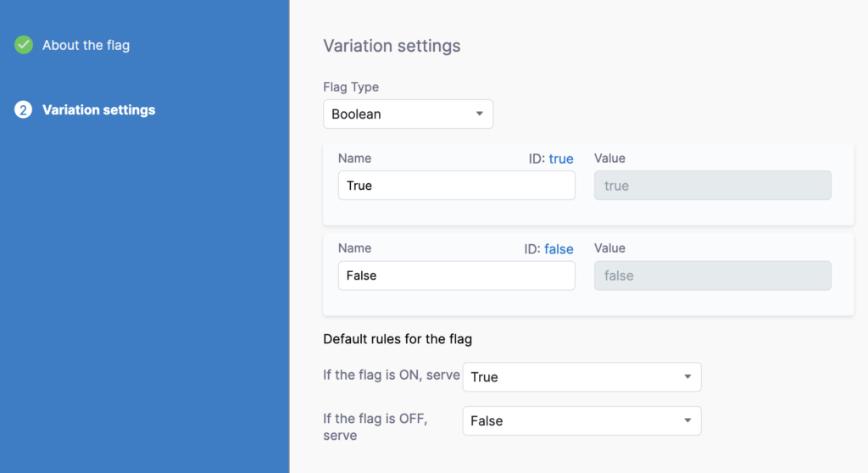
Task: Open the About the flag step
Action: click(86, 45)
